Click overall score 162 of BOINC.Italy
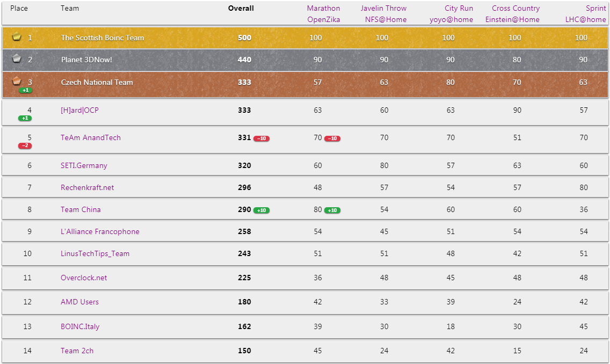 tap(244, 326)
